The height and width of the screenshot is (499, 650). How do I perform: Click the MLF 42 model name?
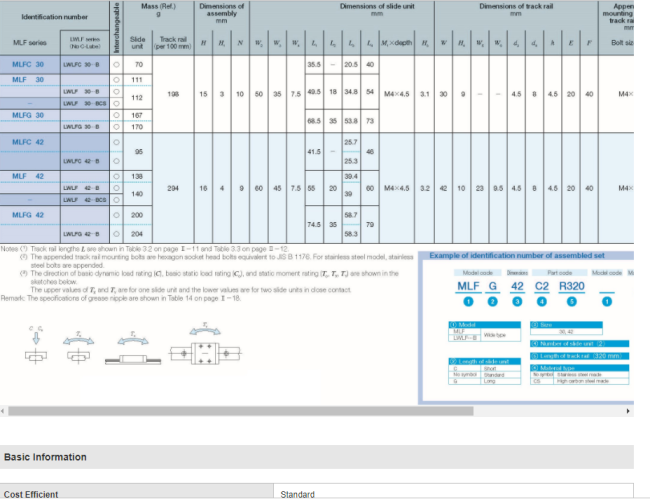[28, 176]
